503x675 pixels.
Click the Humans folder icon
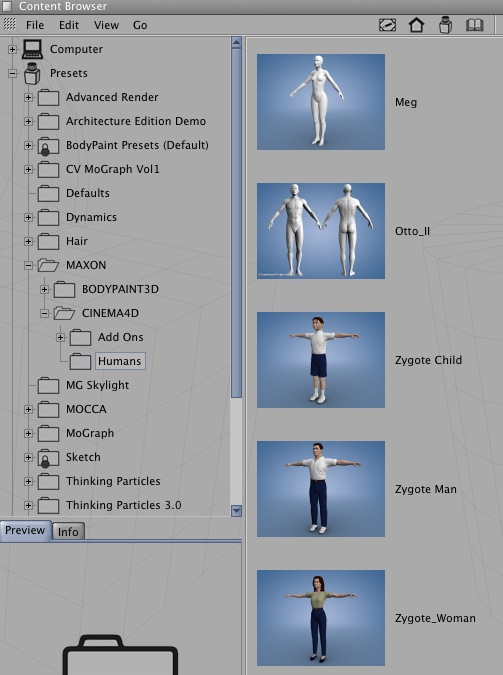[x=80, y=361]
